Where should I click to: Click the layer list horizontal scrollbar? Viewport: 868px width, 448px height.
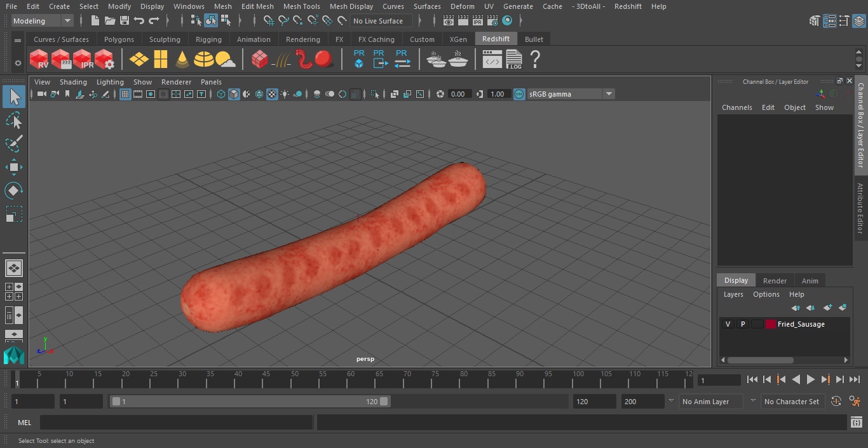[x=761, y=360]
